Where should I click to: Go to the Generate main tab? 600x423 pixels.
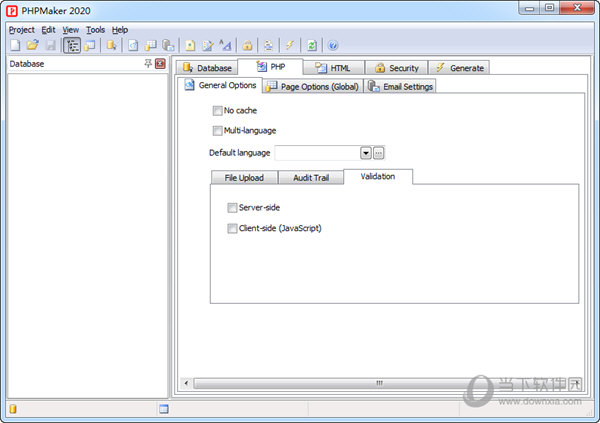(x=459, y=68)
